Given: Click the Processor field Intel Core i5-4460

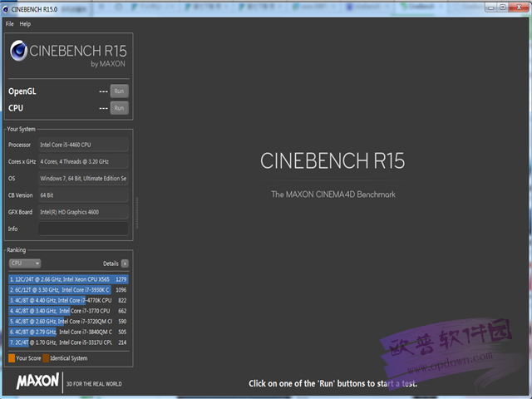Looking at the screenshot, I should point(83,145).
